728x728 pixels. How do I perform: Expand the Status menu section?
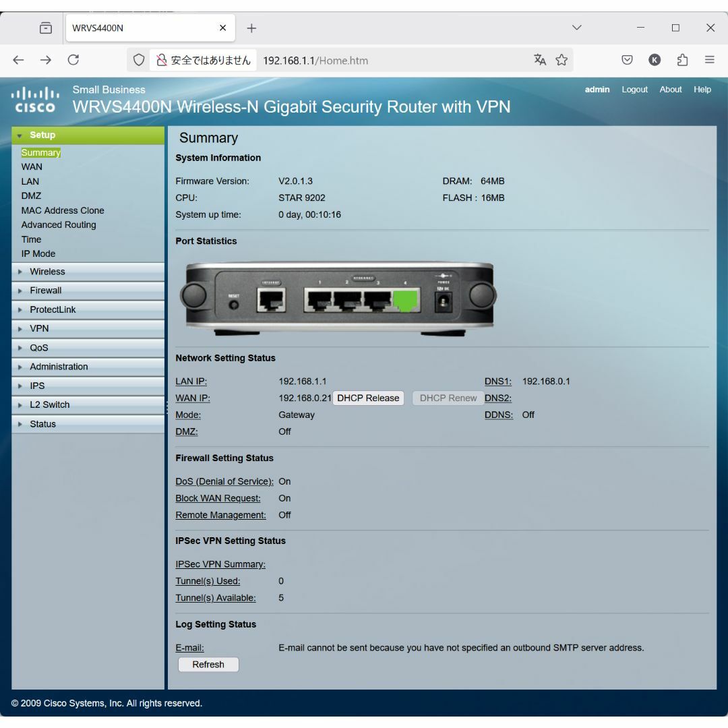click(88, 424)
